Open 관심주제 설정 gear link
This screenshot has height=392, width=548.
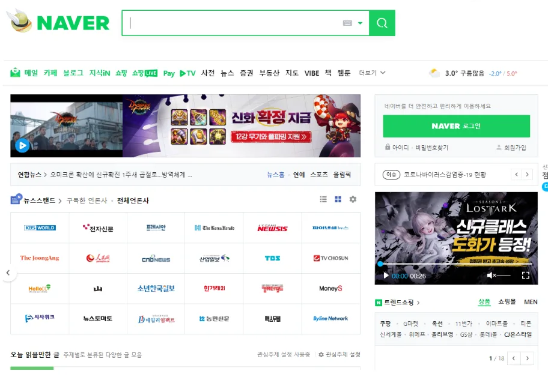click(339, 355)
